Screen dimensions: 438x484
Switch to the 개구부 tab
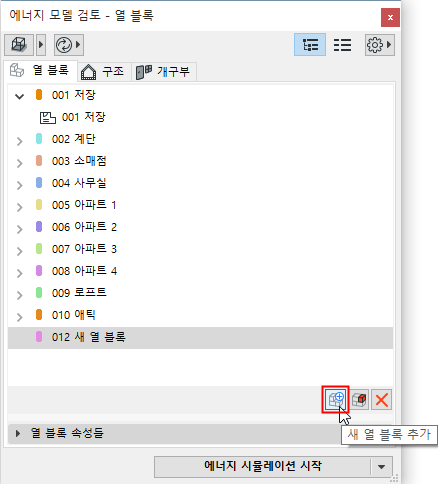pos(164,72)
